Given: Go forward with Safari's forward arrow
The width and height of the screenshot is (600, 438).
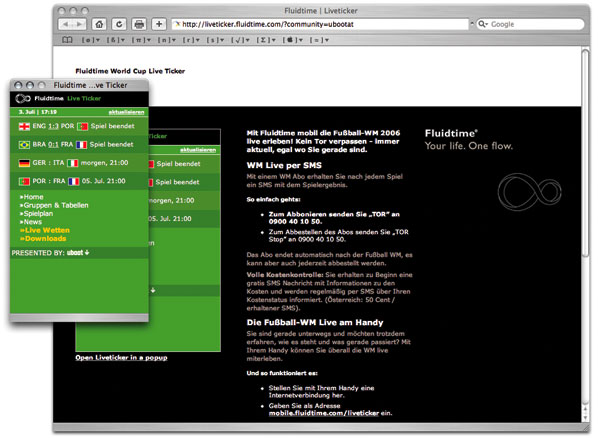Looking at the screenshot, I should point(80,24).
